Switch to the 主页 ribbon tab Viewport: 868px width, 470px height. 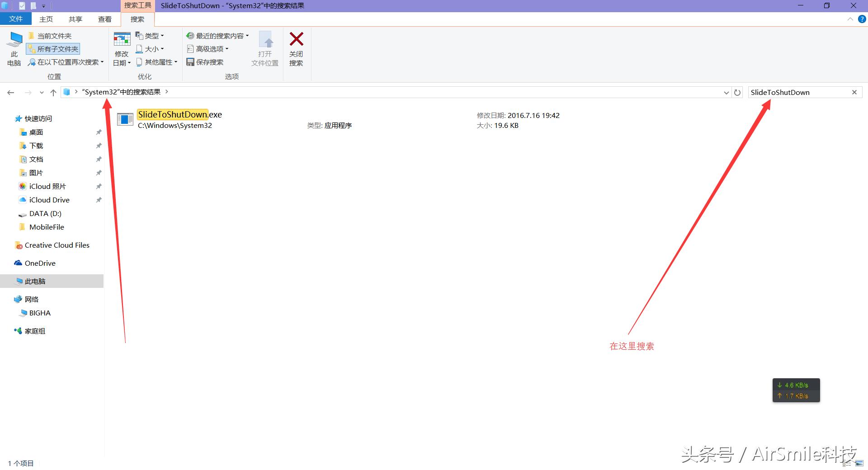tap(46, 19)
